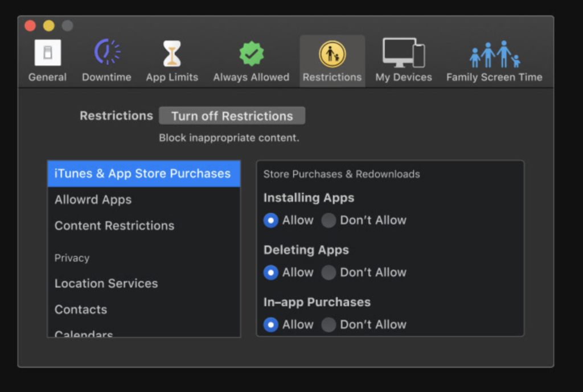Open App Limits via the hourglass icon
The height and width of the screenshot is (392, 583).
pos(172,57)
